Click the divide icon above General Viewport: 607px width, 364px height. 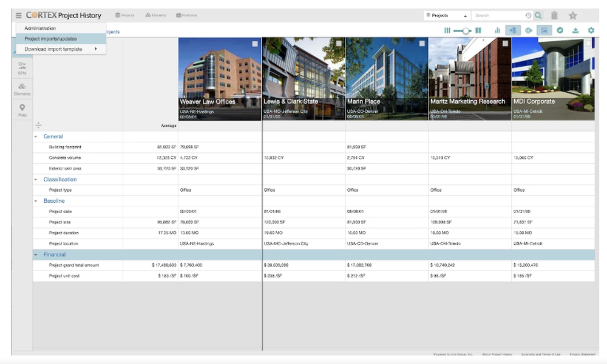coord(38,125)
